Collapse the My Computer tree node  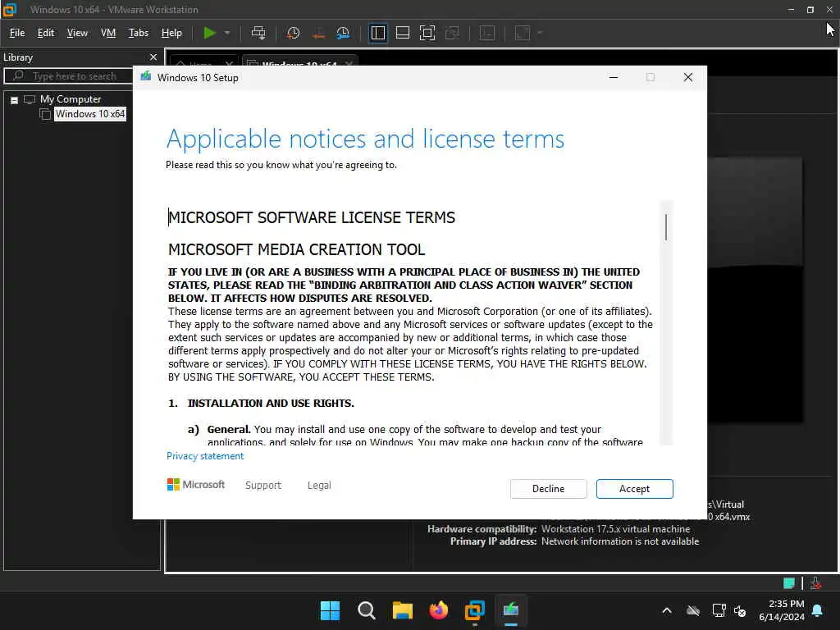tap(15, 99)
